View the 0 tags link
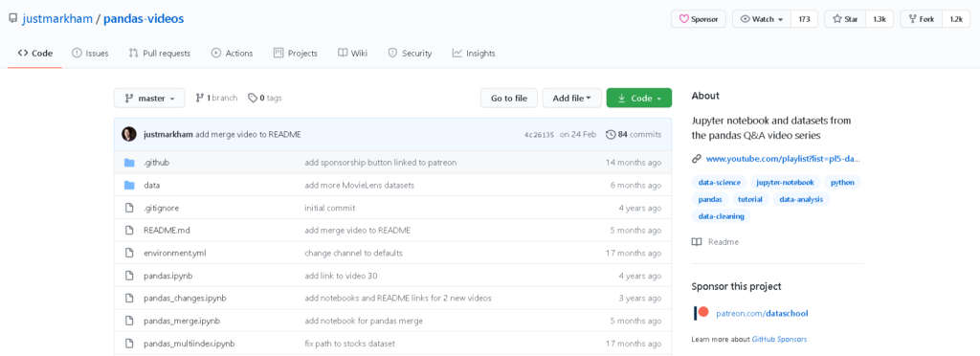The image size is (980, 356). point(265,98)
